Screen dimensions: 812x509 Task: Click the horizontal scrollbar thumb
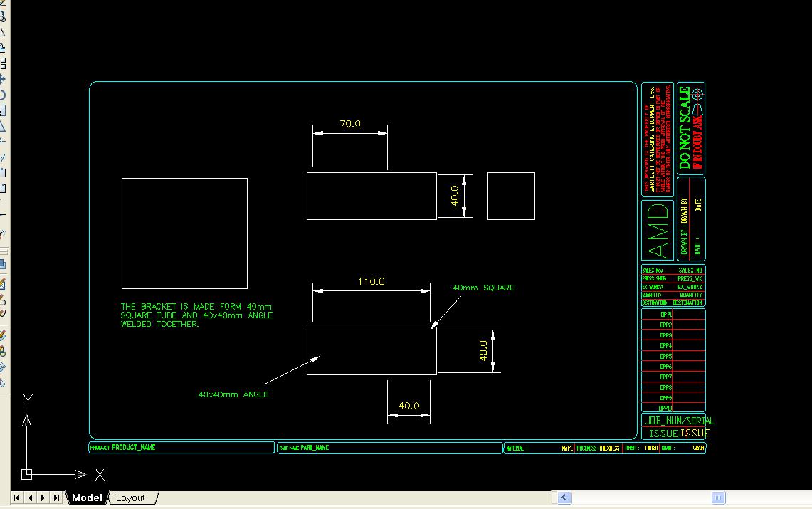pos(718,498)
